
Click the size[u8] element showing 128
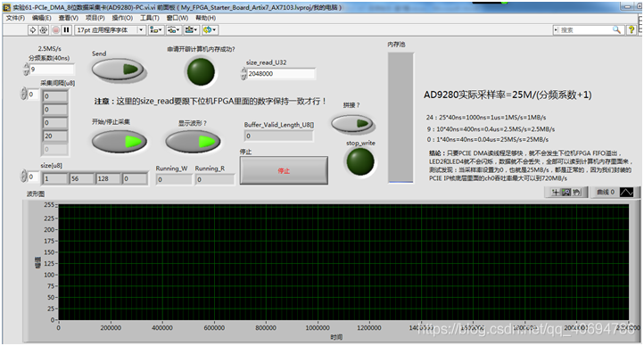pos(109,178)
